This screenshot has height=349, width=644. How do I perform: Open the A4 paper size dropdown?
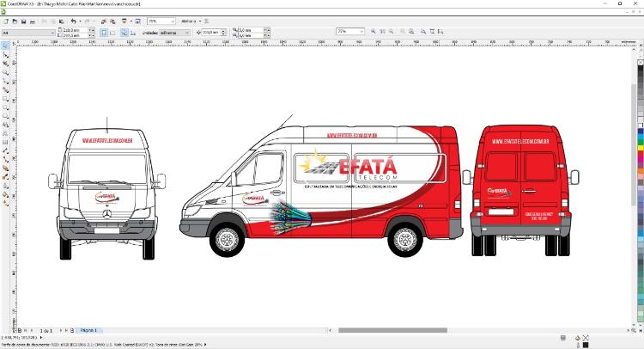click(28, 33)
